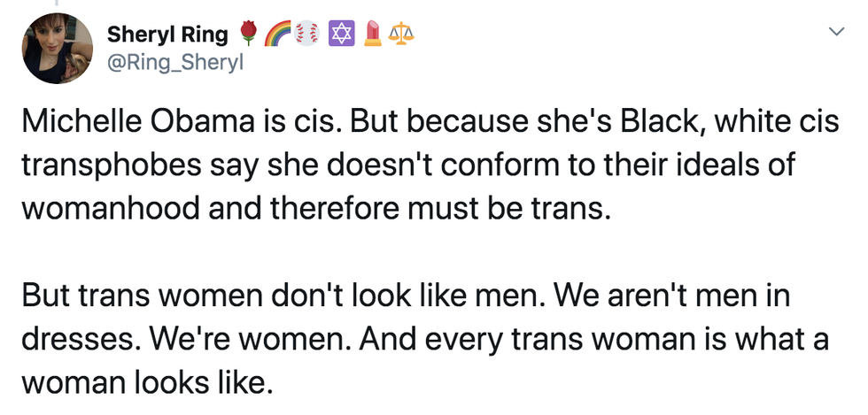Click the line starting 'But trans women don't'
Image resolution: width=868 pixels, height=415 pixels.
pyautogui.click(x=404, y=295)
